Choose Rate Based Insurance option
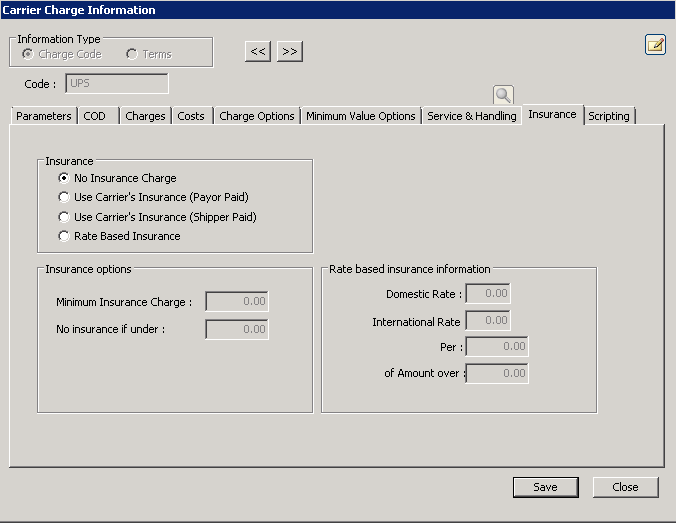The width and height of the screenshot is (676, 523). click(x=65, y=236)
